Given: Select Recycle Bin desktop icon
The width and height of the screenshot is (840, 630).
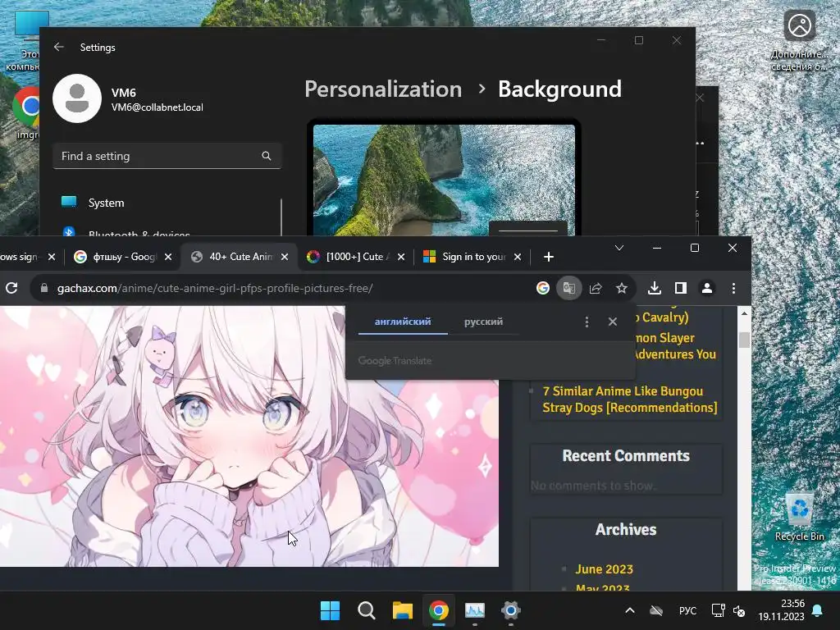Looking at the screenshot, I should [799, 517].
